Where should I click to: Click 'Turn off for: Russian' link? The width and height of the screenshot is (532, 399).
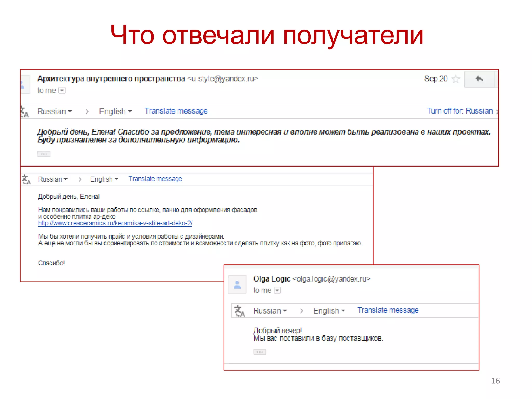[460, 111]
